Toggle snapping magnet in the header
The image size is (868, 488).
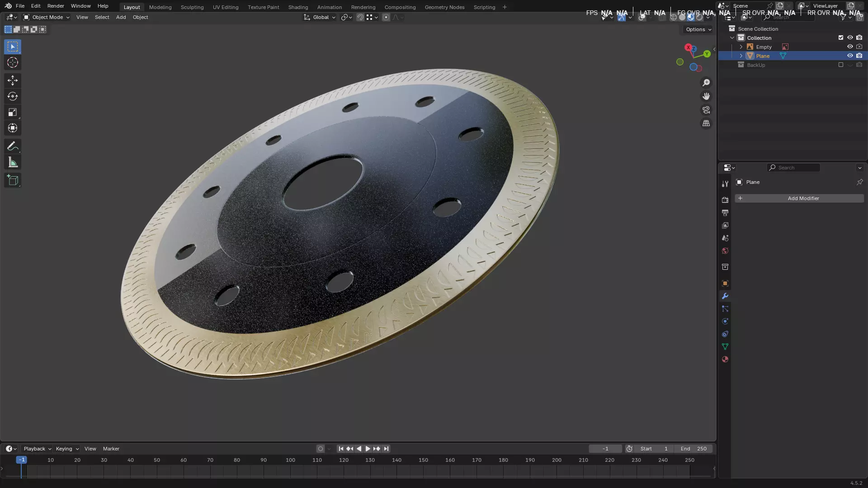pos(360,17)
